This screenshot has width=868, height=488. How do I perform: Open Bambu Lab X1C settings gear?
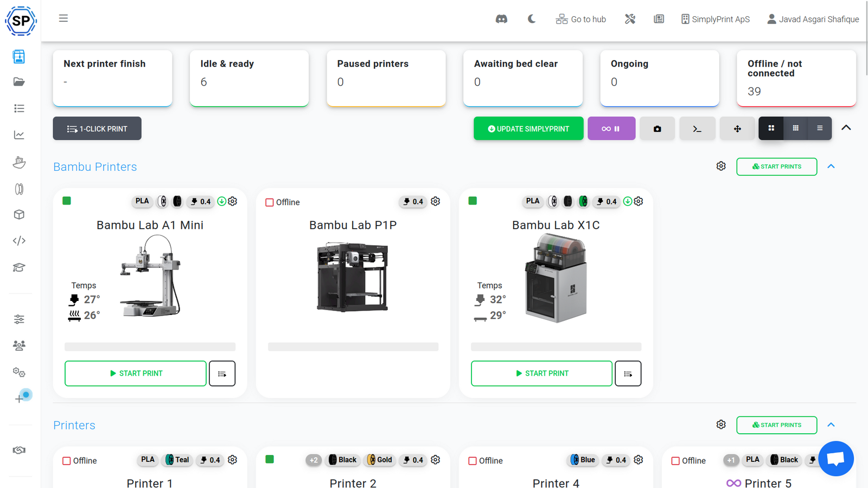point(639,201)
